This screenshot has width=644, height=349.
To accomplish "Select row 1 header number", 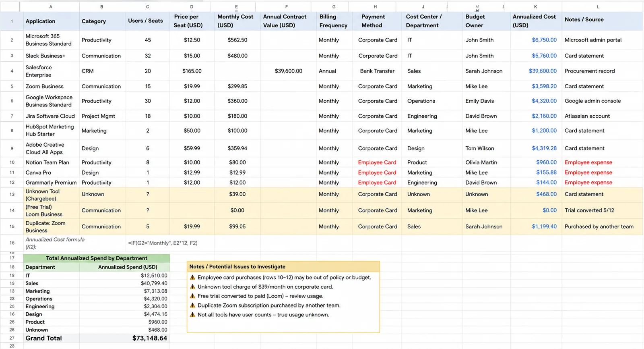I will [x=12, y=21].
